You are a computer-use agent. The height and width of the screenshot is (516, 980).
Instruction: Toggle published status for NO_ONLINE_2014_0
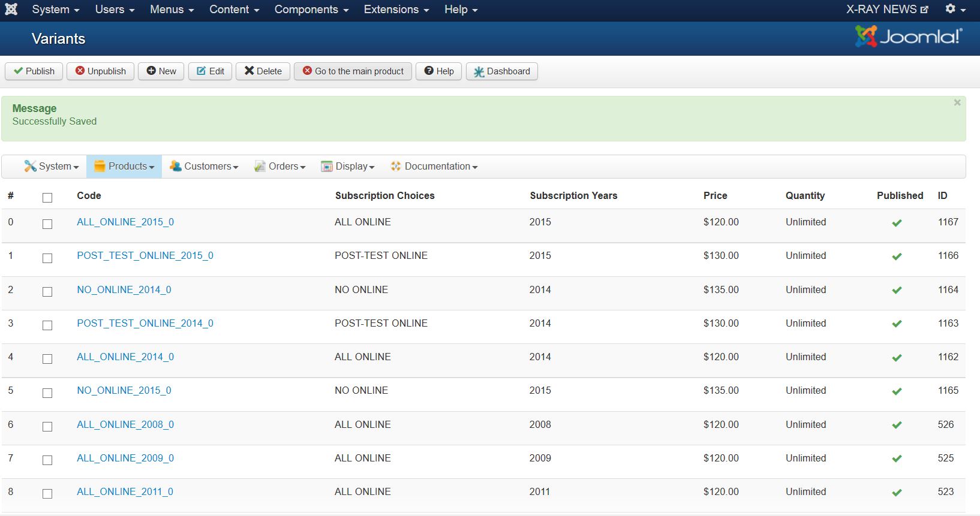point(897,290)
